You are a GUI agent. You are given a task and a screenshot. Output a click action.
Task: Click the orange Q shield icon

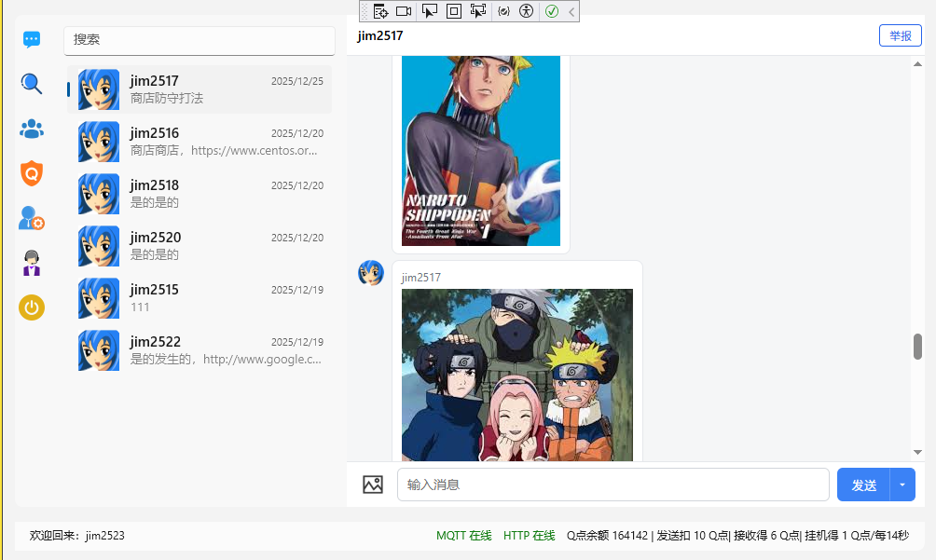tap(32, 173)
